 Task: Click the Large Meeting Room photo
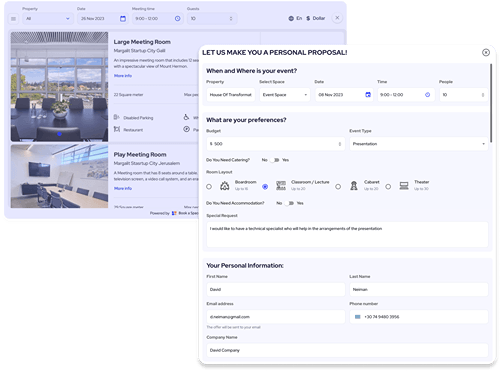(x=59, y=87)
